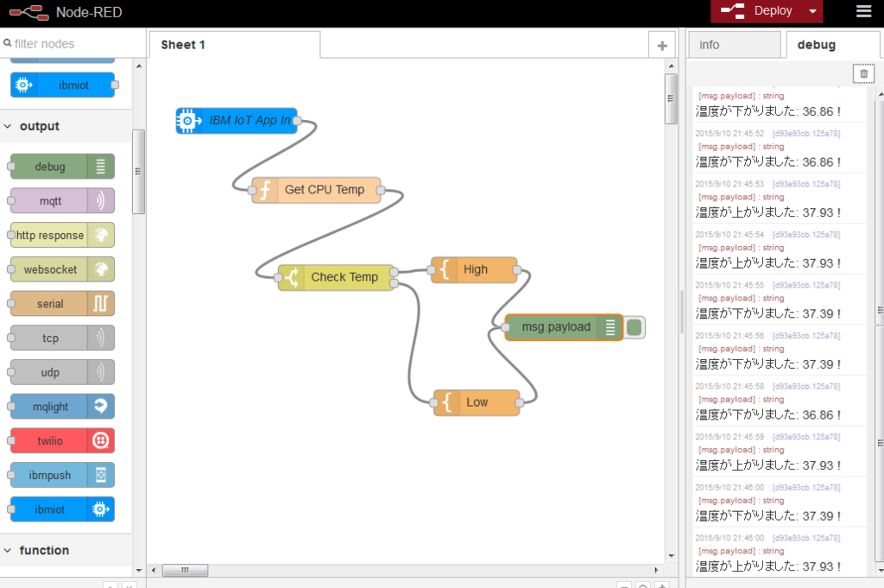The width and height of the screenshot is (884, 588).
Task: Select the udp output palette node
Action: pyautogui.click(x=62, y=373)
